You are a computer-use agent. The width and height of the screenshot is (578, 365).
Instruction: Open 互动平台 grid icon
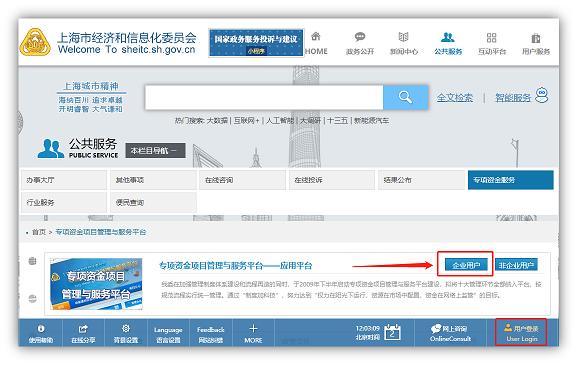pos(491,38)
